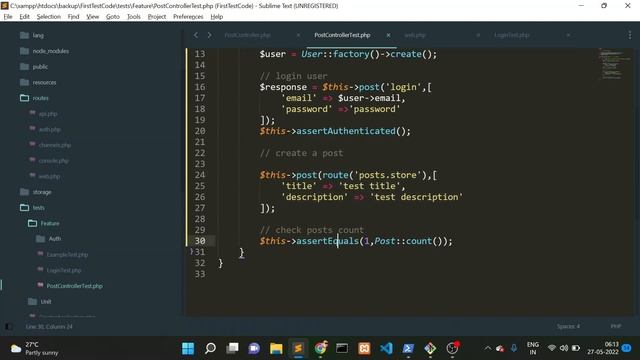
Task: Open the Edit menu
Action: (24, 17)
